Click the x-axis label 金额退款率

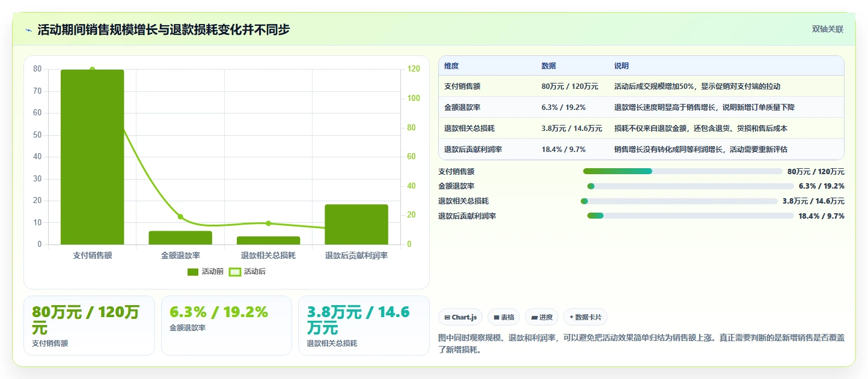pyautogui.click(x=180, y=255)
